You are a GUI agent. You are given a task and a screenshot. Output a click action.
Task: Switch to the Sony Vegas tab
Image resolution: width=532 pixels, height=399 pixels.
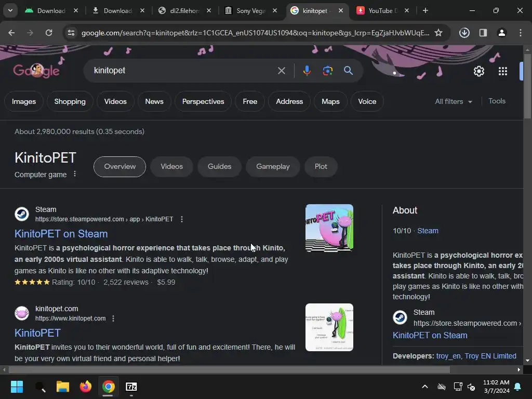pos(250,10)
